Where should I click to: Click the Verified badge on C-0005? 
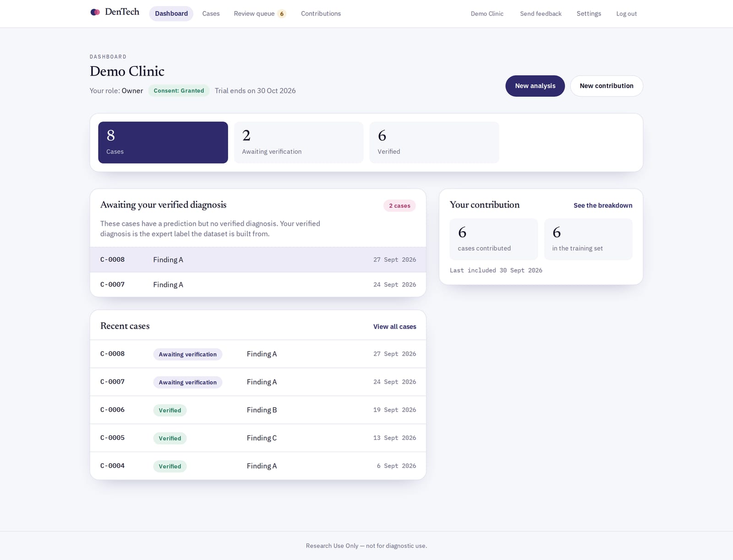click(x=170, y=438)
